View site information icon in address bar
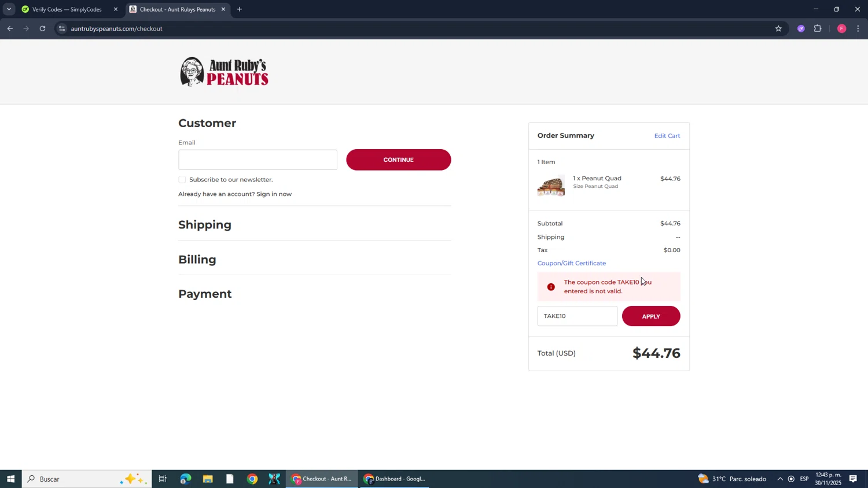Screen dimensions: 868x488 (x=62, y=28)
